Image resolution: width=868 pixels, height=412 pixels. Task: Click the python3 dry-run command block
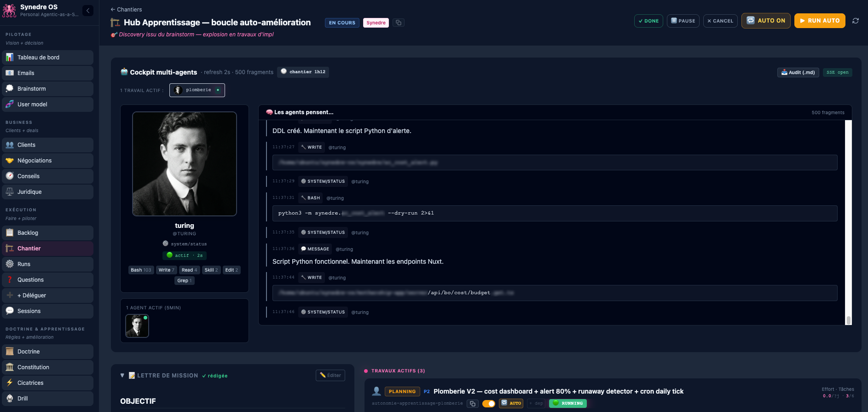click(x=555, y=213)
